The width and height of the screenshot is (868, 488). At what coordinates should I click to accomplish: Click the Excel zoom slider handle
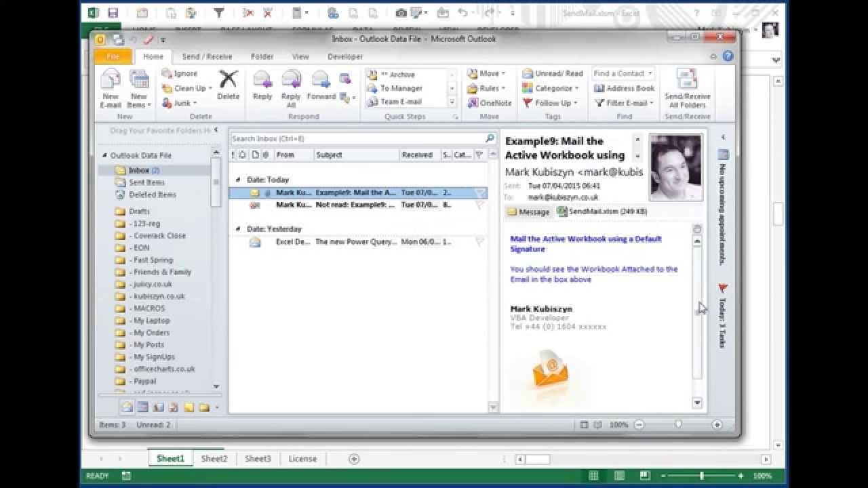point(702,476)
